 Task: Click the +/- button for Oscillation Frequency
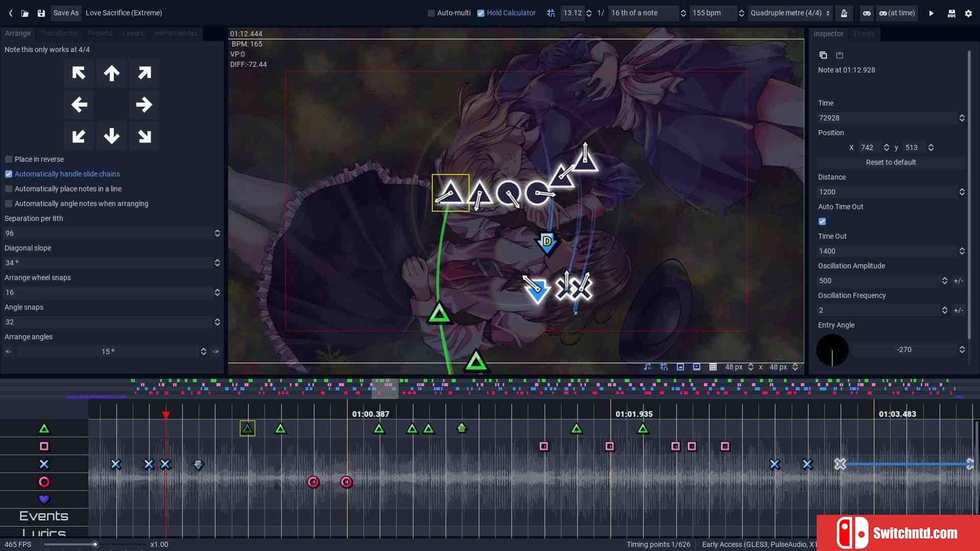tap(959, 310)
